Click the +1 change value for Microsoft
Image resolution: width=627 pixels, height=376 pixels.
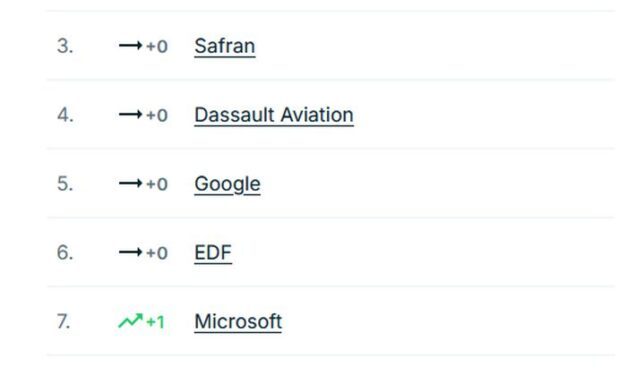pos(156,322)
